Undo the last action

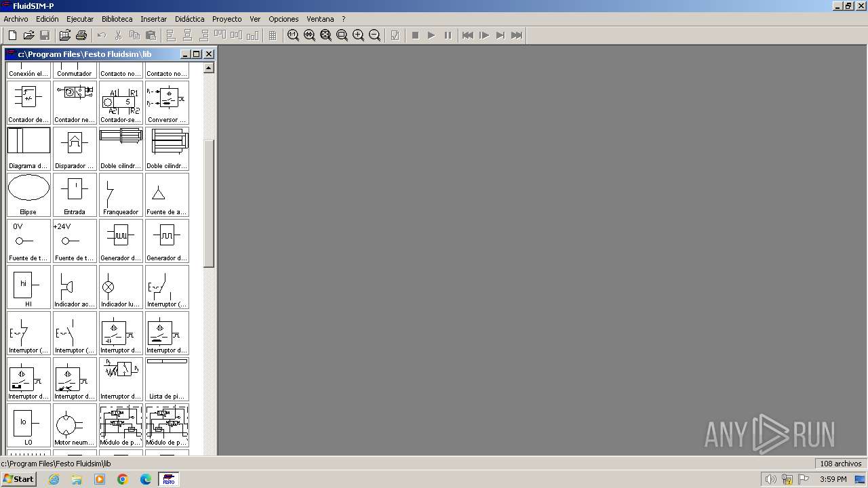pyautogui.click(x=102, y=35)
